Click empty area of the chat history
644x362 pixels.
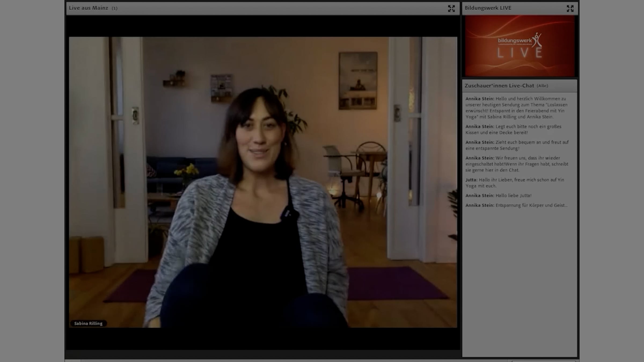click(519, 282)
